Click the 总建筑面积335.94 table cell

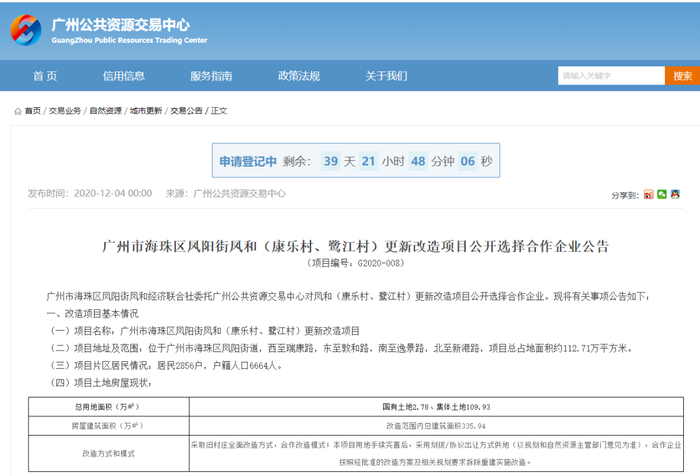(x=436, y=426)
